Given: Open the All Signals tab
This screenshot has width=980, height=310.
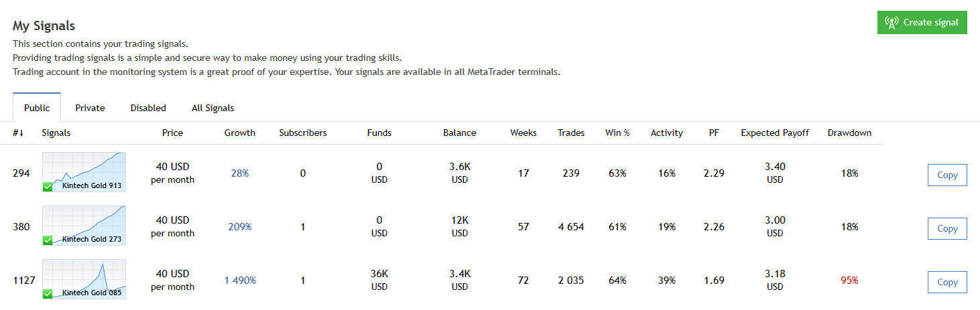Looking at the screenshot, I should click(212, 108).
